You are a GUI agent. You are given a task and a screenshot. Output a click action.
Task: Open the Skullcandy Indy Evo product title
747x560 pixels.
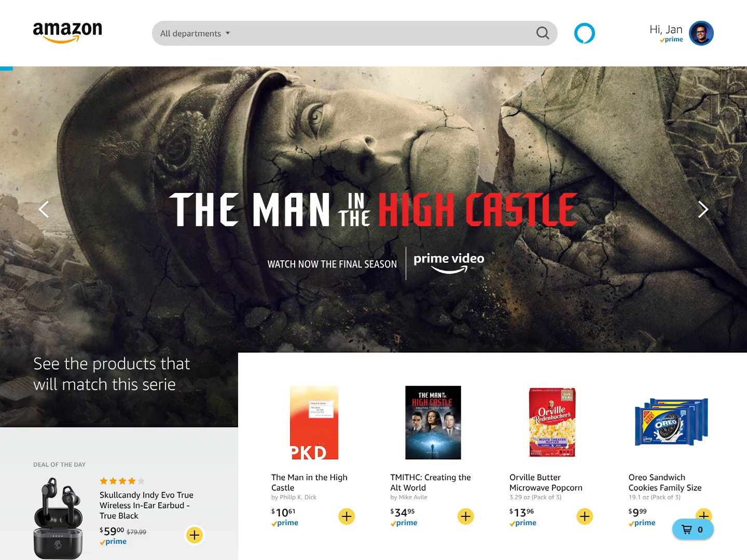146,506
